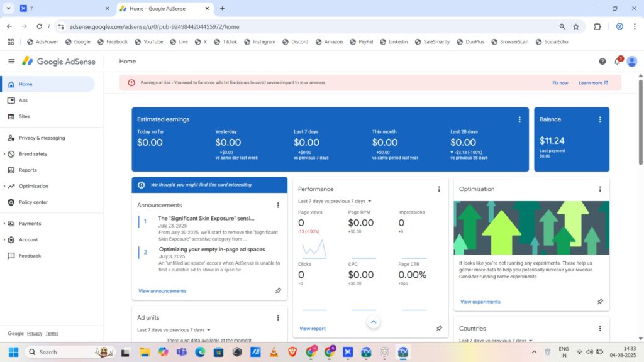Switch to the first browser tab titled 7
Image resolution: width=644 pixels, height=362 pixels.
(65, 8)
